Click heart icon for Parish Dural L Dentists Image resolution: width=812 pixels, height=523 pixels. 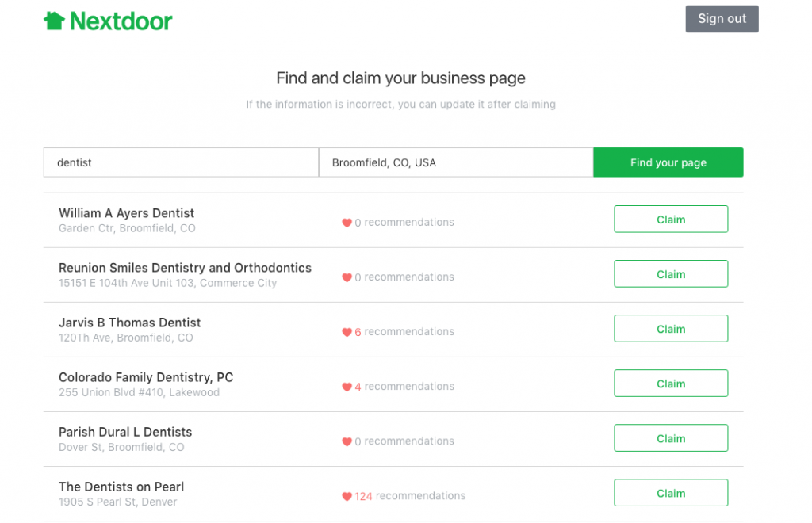347,442
